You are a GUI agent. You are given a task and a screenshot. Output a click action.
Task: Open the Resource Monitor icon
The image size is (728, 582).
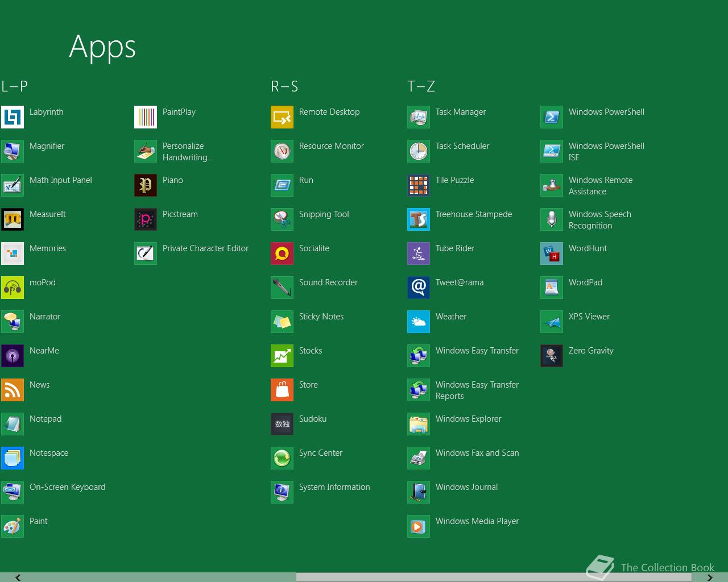(282, 151)
